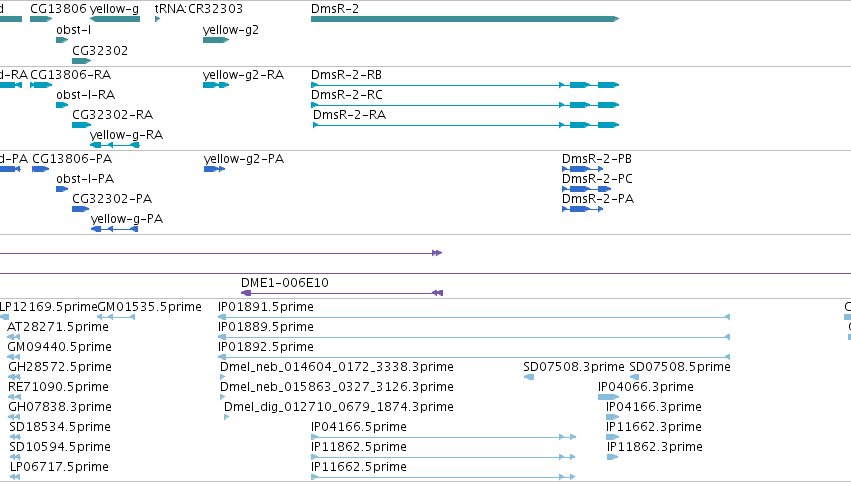Viewport: 851px width, 482px height.
Task: Click the GM09440.5prime EST label
Action: pos(60,347)
